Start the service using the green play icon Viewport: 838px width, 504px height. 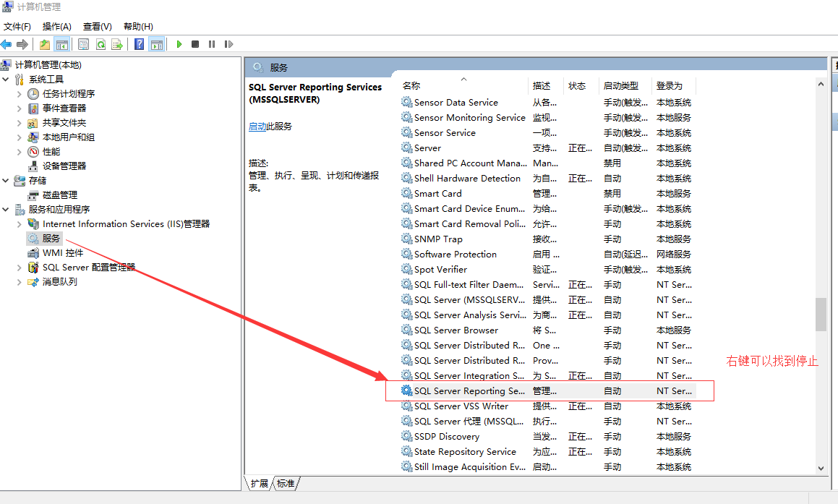179,43
